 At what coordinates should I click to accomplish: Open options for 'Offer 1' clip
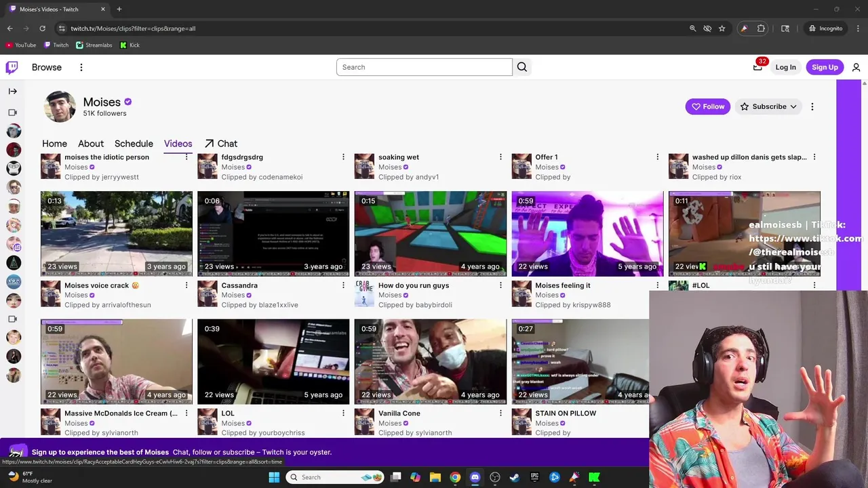(657, 157)
